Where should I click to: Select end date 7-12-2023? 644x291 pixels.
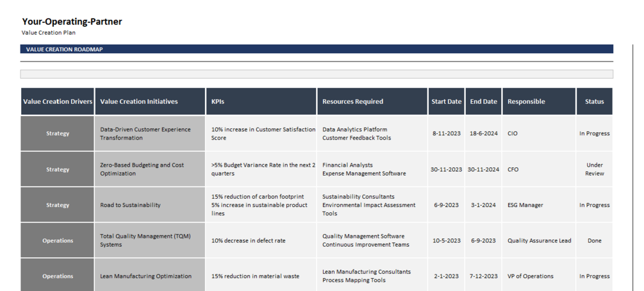click(483, 275)
